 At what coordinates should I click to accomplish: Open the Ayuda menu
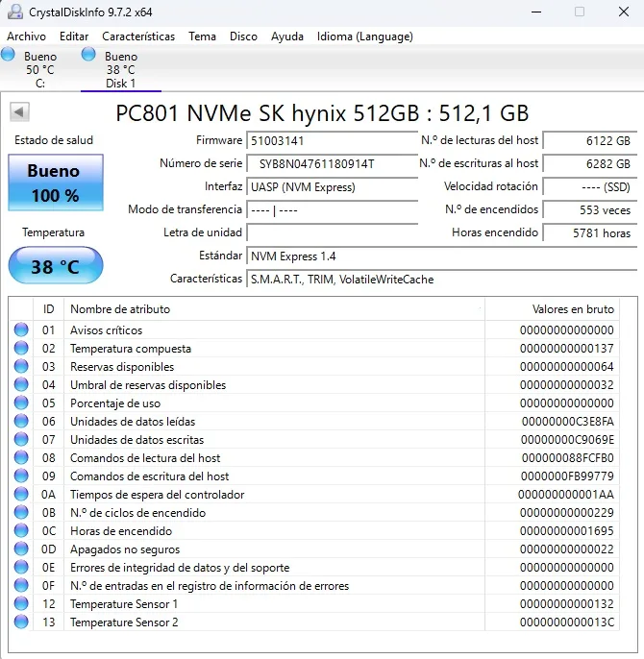[286, 37]
